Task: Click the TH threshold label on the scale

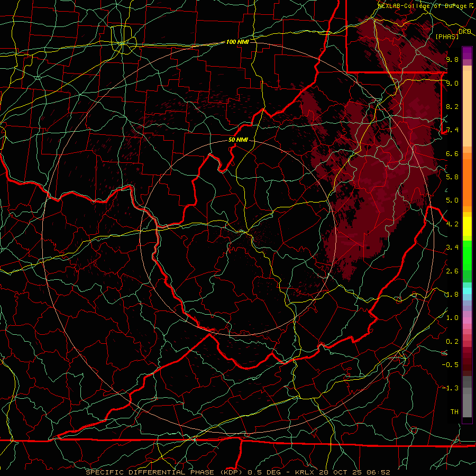Action: point(454,412)
